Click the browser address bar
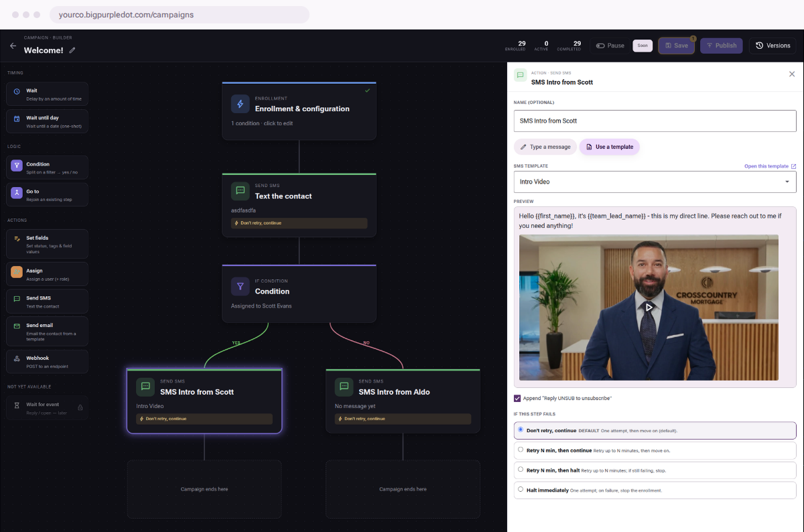This screenshot has height=532, width=804. (180, 14)
